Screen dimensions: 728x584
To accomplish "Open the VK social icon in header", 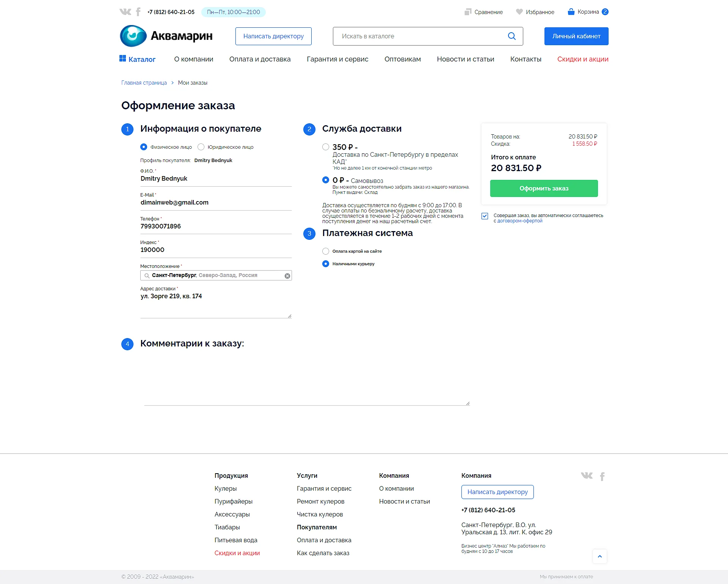I will click(125, 12).
